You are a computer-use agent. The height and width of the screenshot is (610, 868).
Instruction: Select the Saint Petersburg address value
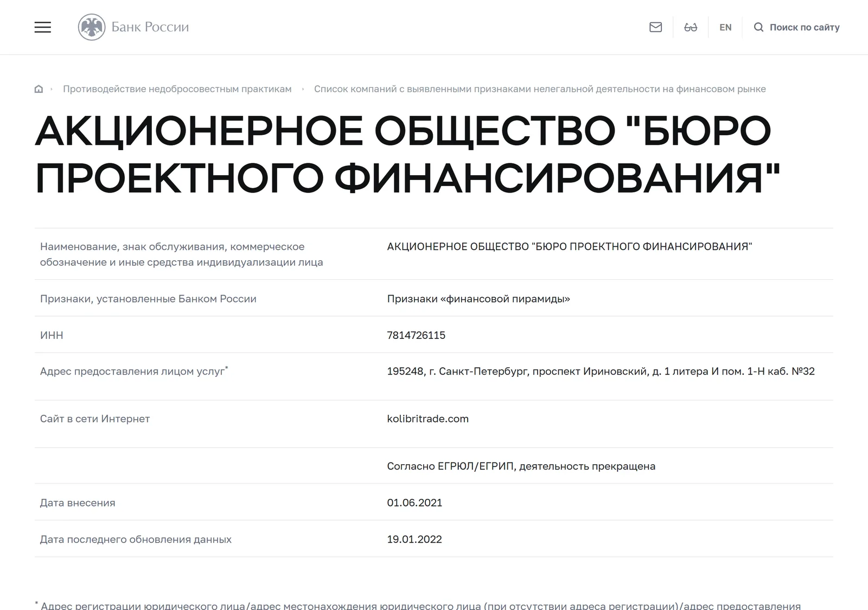[601, 371]
